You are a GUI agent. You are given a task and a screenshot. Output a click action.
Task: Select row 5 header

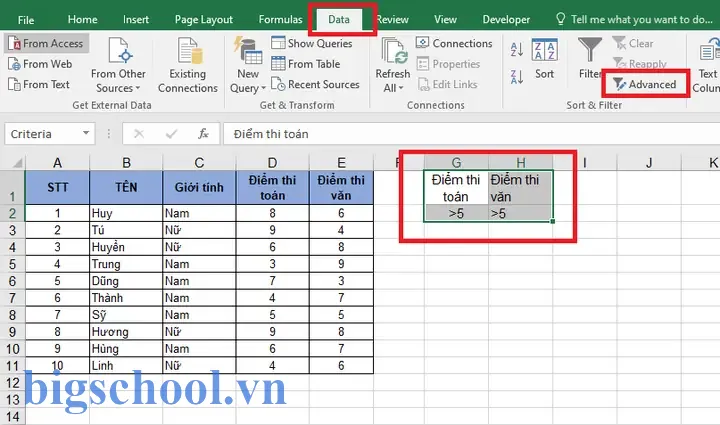point(12,264)
